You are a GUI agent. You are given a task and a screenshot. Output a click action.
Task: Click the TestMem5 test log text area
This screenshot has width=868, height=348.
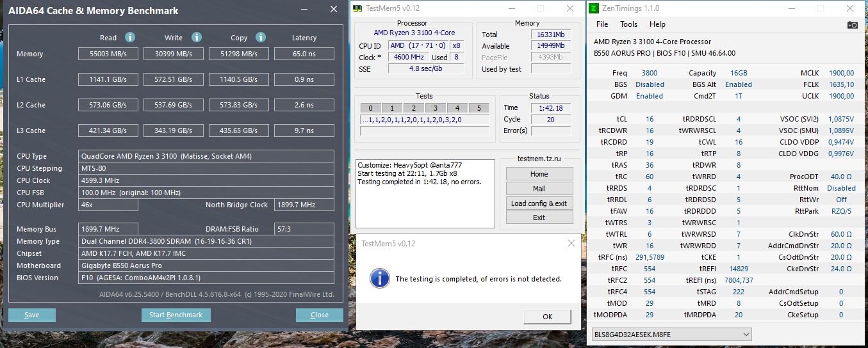tap(425, 193)
